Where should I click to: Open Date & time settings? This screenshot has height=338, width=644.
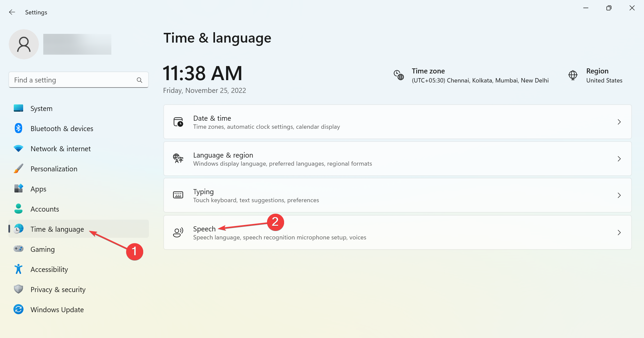(397, 122)
